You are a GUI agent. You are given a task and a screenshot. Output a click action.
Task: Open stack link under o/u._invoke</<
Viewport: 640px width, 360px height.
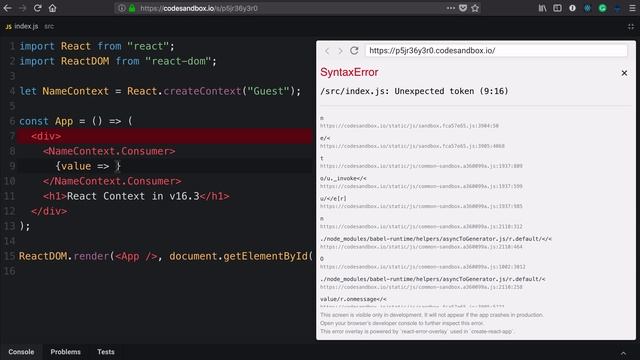(x=421, y=186)
